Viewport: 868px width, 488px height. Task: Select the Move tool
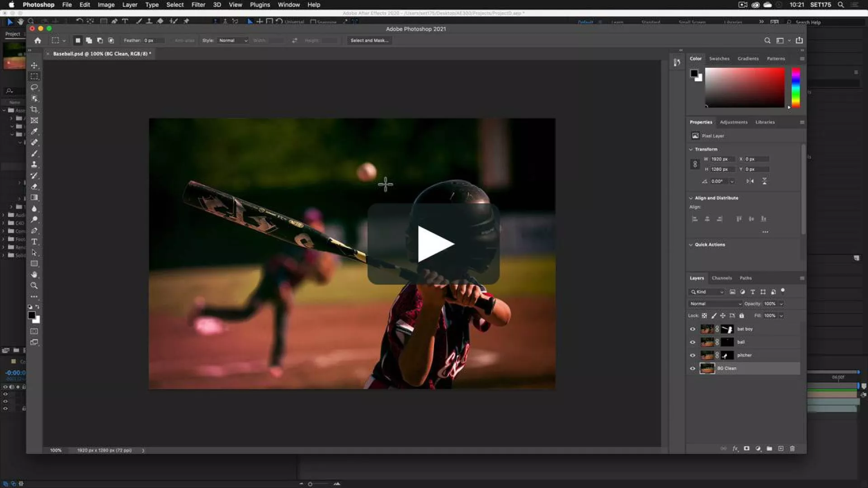(x=34, y=66)
